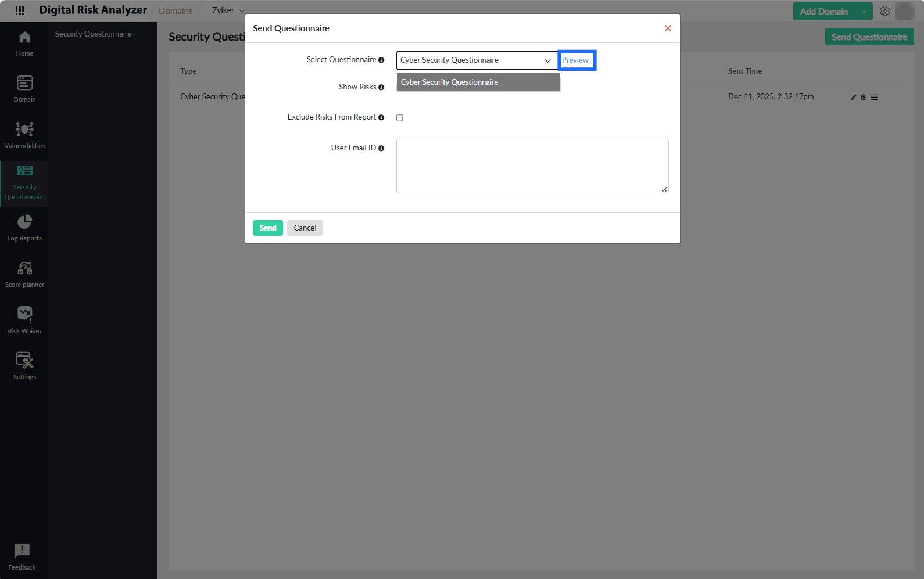Open the Score planner icon
This screenshot has height=579, width=924.
pyautogui.click(x=24, y=269)
